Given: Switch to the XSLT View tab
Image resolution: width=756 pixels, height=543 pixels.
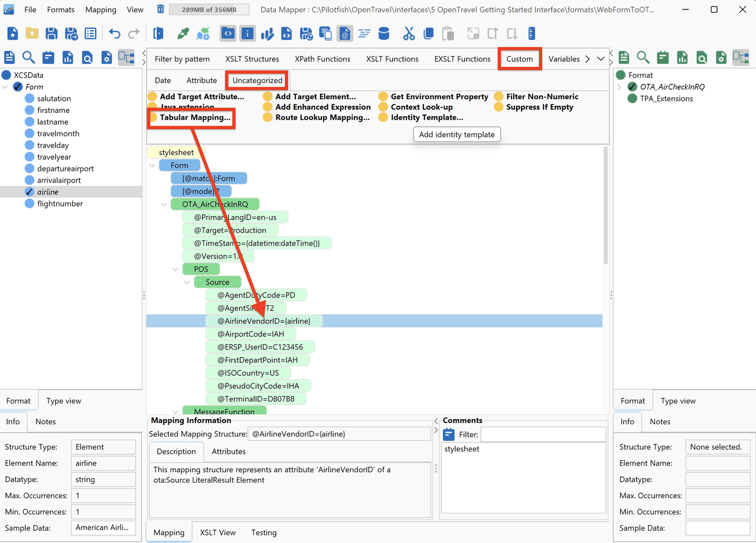Looking at the screenshot, I should click(218, 532).
